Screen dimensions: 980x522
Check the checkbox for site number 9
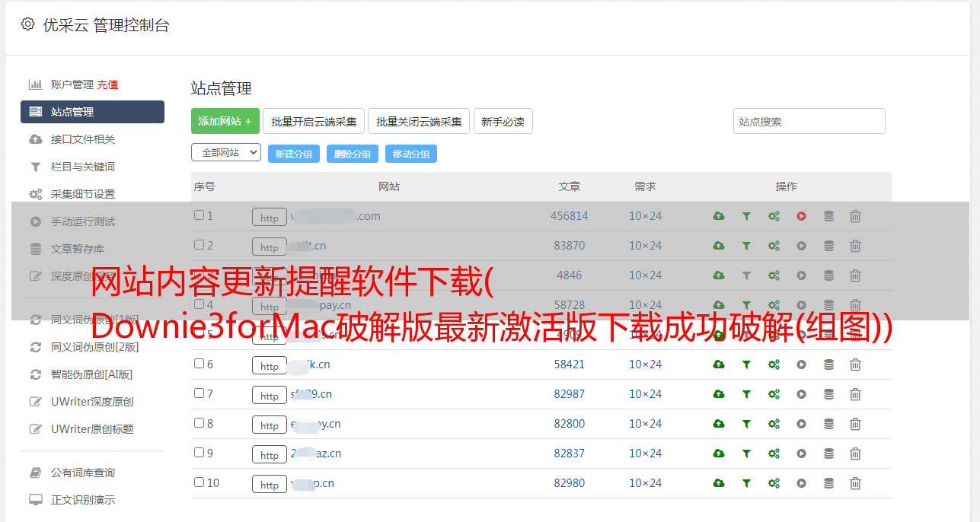pos(199,453)
